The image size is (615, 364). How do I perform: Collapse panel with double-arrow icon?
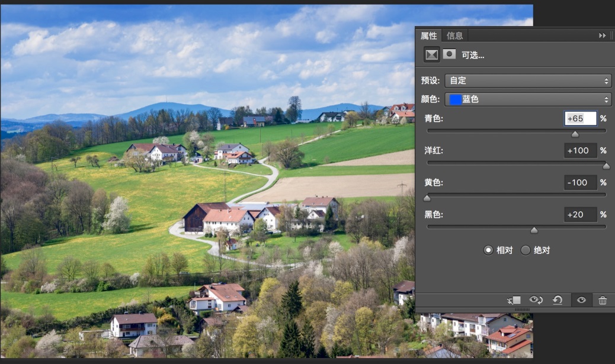[603, 36]
